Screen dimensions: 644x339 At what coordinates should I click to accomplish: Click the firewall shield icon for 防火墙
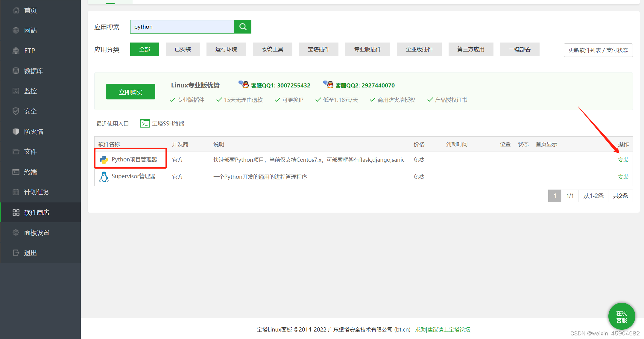[16, 131]
